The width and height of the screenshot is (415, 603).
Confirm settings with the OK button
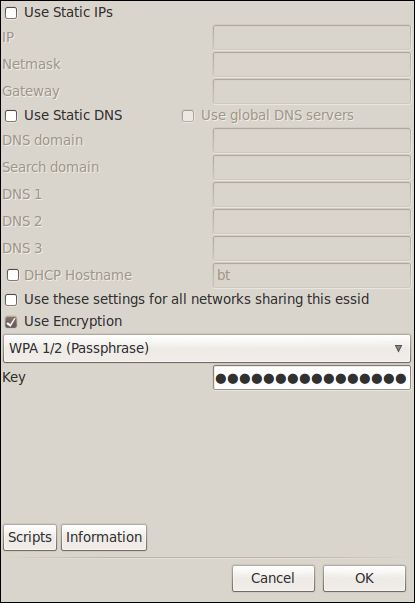[364, 578]
